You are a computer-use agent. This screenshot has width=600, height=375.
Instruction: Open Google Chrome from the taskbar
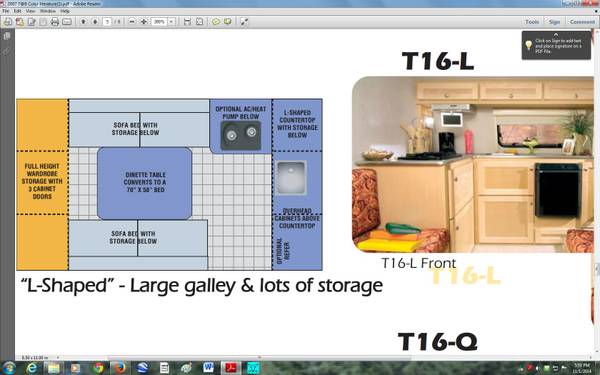point(98,368)
